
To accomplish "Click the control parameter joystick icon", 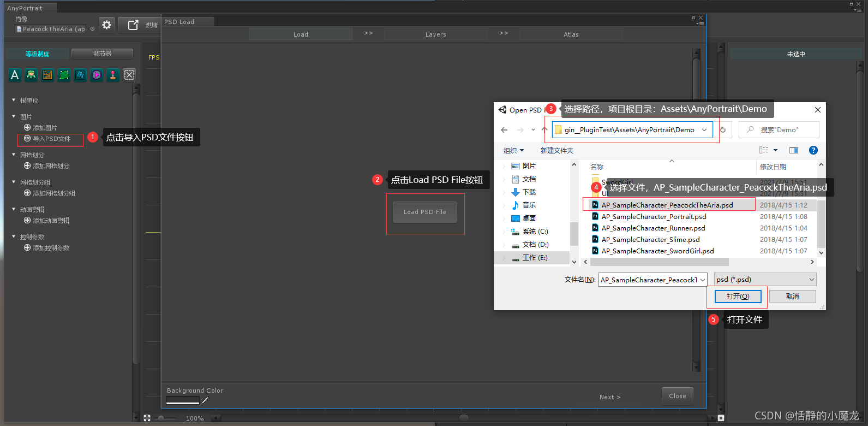I will click(113, 75).
